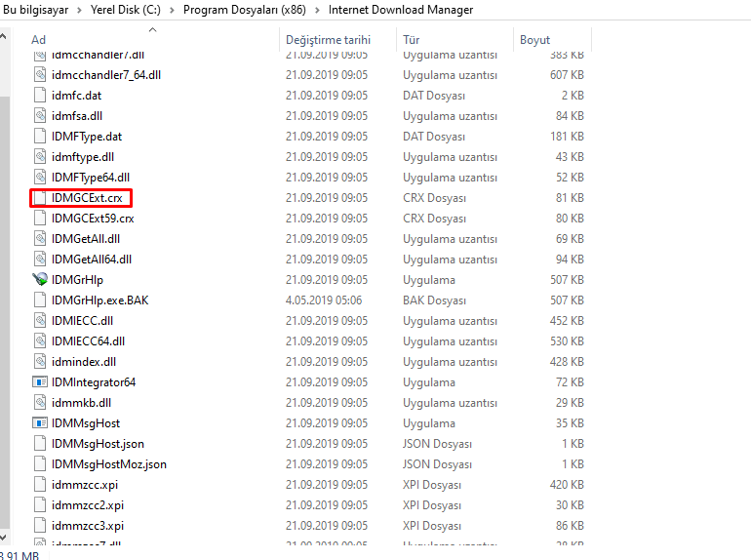
Task: Click the IDMIntegrator64 application icon
Action: 40,382
